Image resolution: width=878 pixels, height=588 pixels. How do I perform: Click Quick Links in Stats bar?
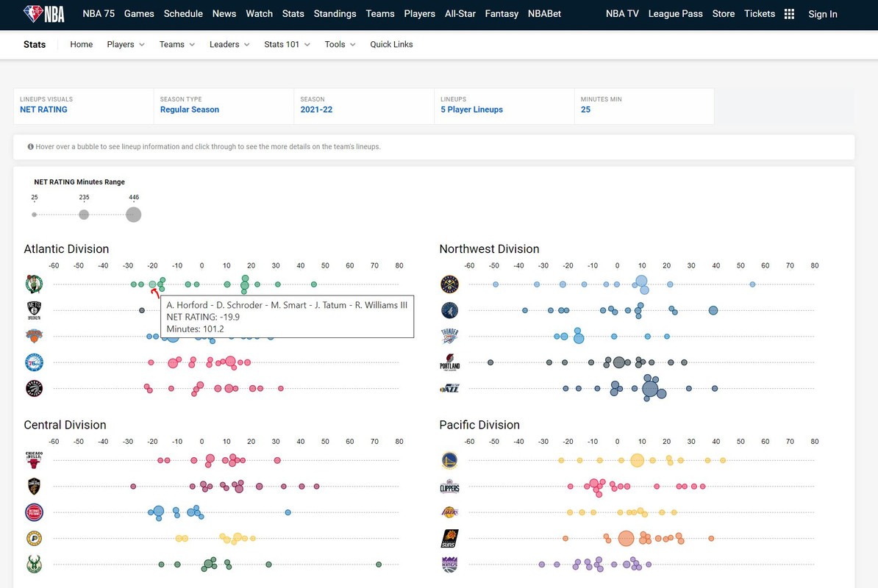(x=391, y=44)
